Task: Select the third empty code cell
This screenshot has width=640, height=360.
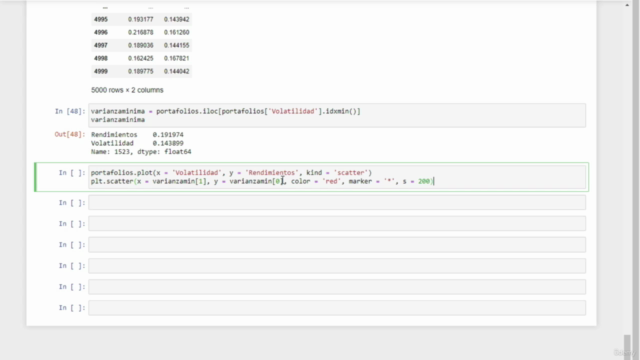Action: 337,245
